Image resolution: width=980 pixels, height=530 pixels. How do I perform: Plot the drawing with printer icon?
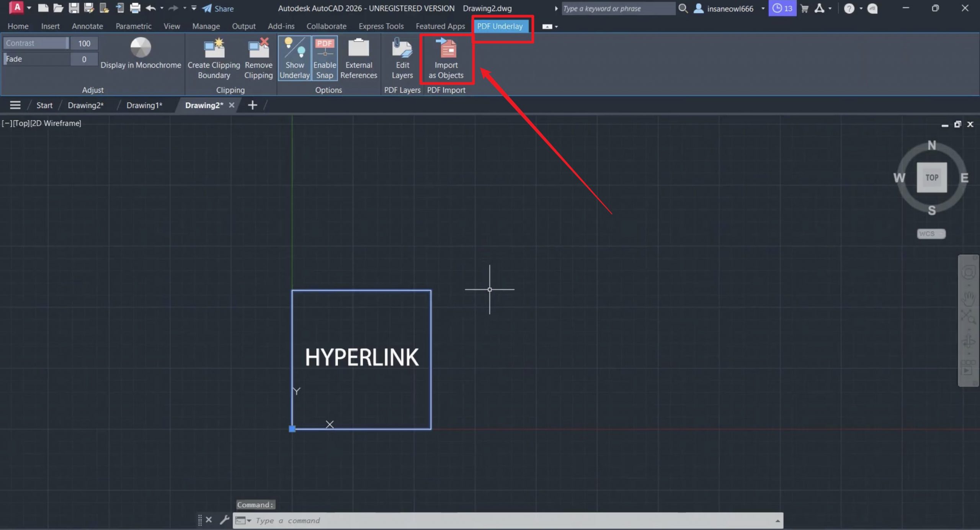tap(135, 8)
